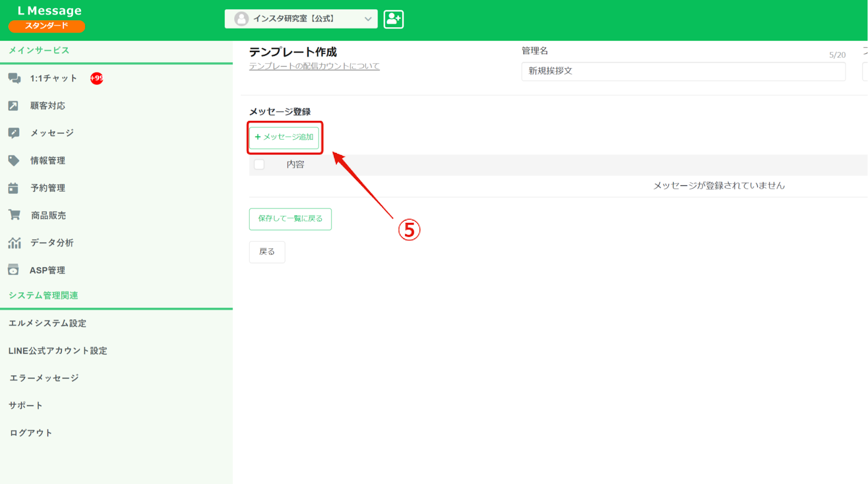Open 予約管理 menu item
This screenshot has width=868, height=484.
click(48, 188)
